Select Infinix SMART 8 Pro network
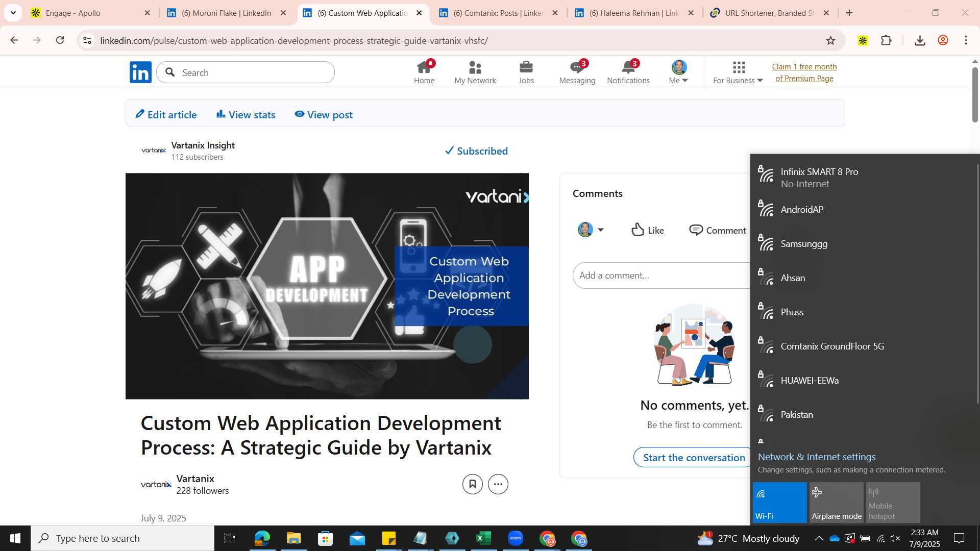 pyautogui.click(x=863, y=178)
